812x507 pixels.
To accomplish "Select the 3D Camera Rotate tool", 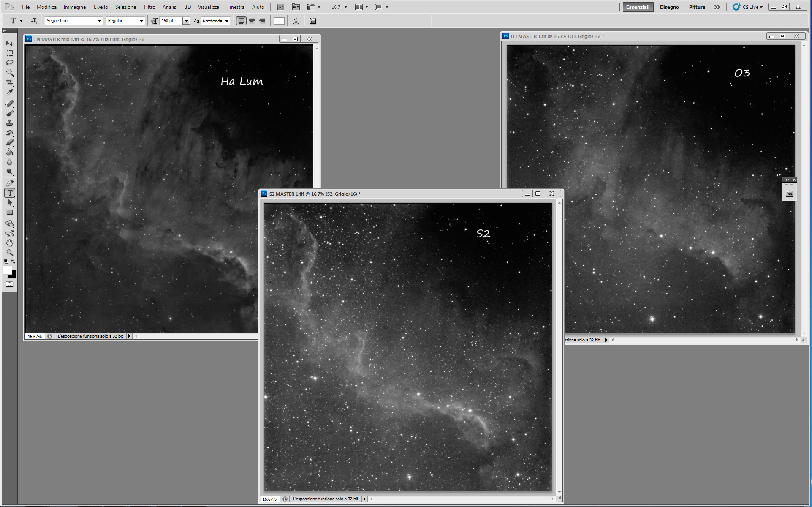I will click(x=10, y=233).
